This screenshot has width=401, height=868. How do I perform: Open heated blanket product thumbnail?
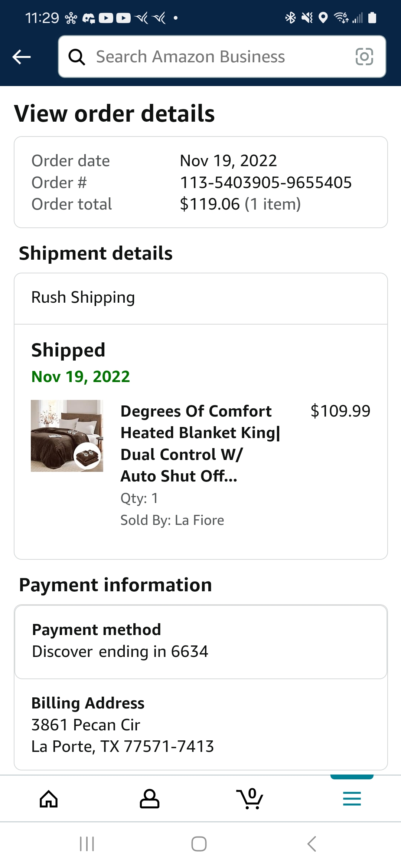tap(67, 436)
